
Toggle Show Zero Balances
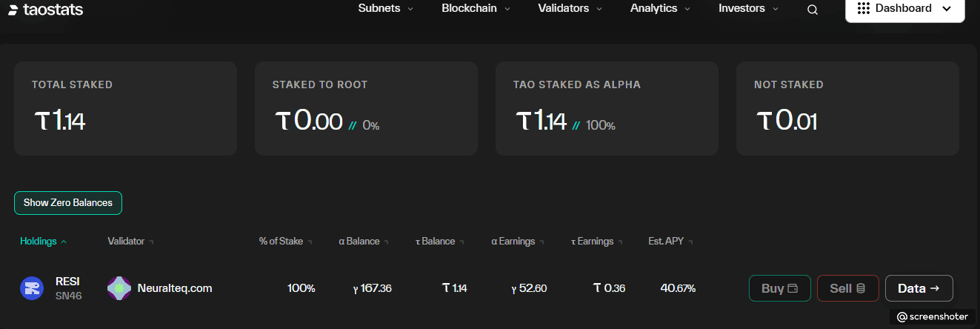pos(68,203)
